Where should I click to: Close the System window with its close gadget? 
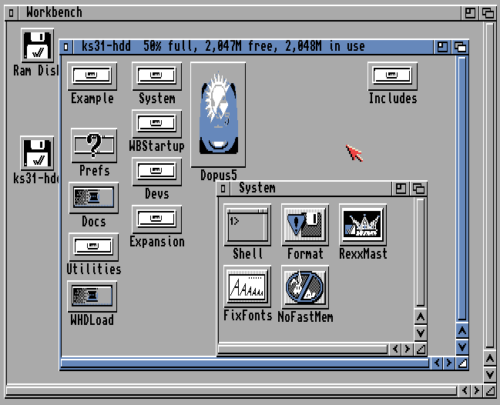(223, 189)
